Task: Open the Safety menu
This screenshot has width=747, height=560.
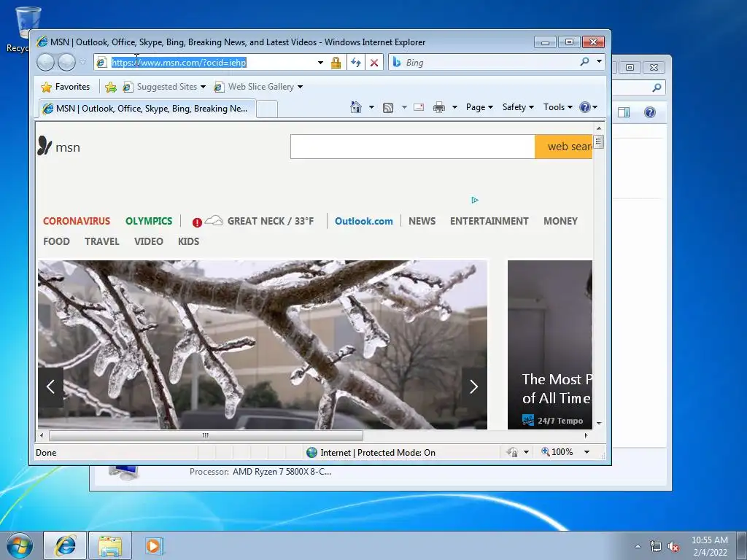Action: (x=519, y=107)
